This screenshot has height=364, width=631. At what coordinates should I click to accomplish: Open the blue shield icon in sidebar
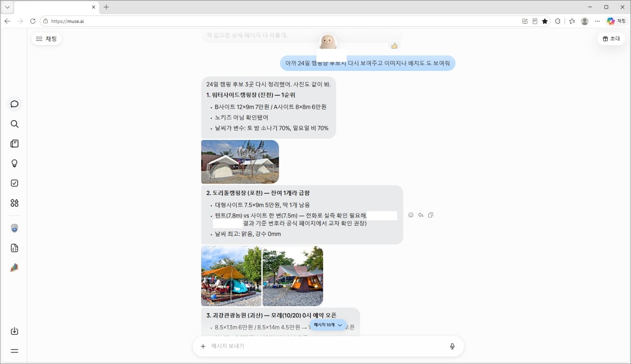click(15, 228)
